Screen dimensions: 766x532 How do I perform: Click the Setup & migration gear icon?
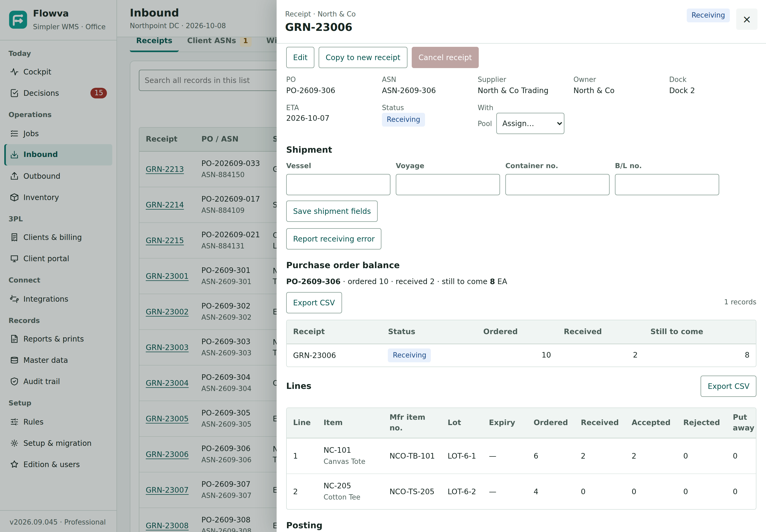tap(14, 443)
